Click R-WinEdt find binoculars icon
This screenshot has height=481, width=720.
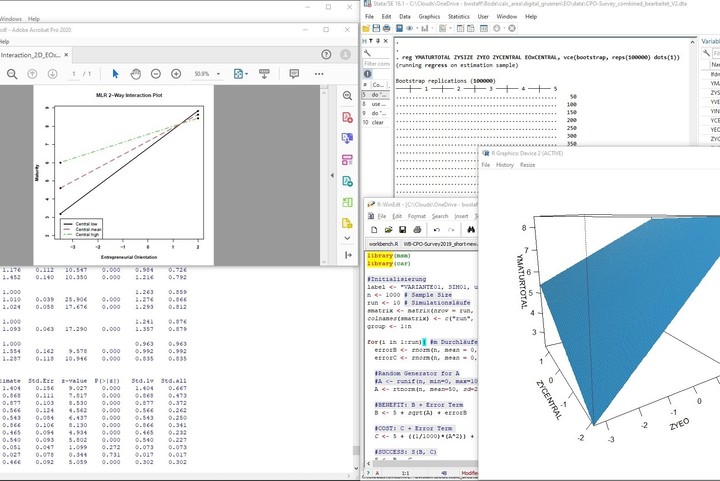point(471,229)
